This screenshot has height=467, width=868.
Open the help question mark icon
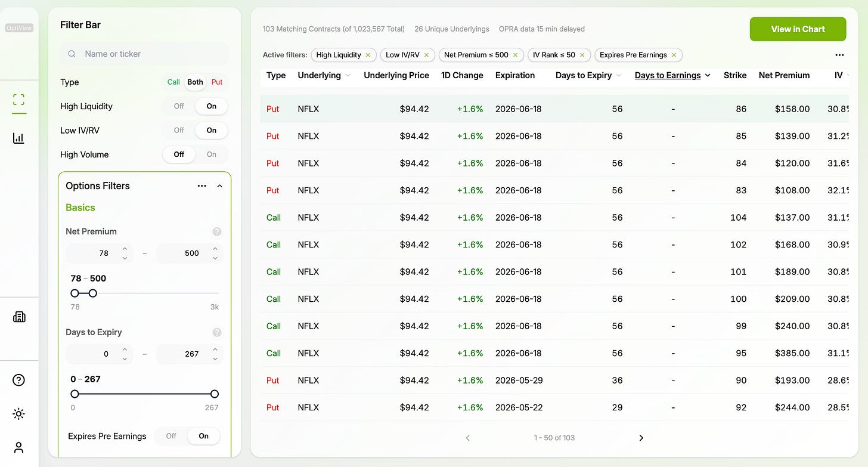(19, 380)
